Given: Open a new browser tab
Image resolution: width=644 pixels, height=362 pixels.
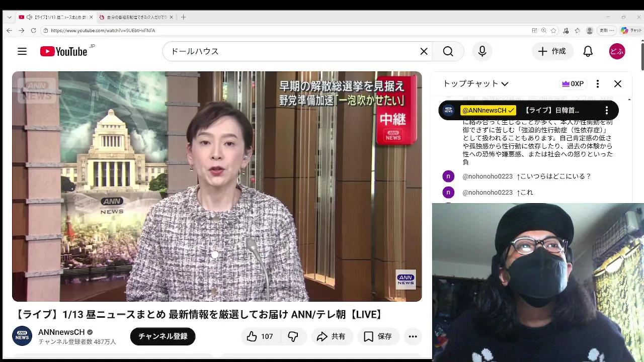Looking at the screenshot, I should [183, 17].
